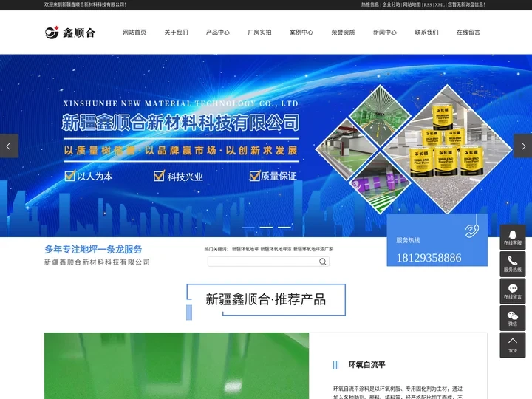Select the second banner slide indicator
Image resolution: width=532 pixels, height=399 pixels.
266,228
